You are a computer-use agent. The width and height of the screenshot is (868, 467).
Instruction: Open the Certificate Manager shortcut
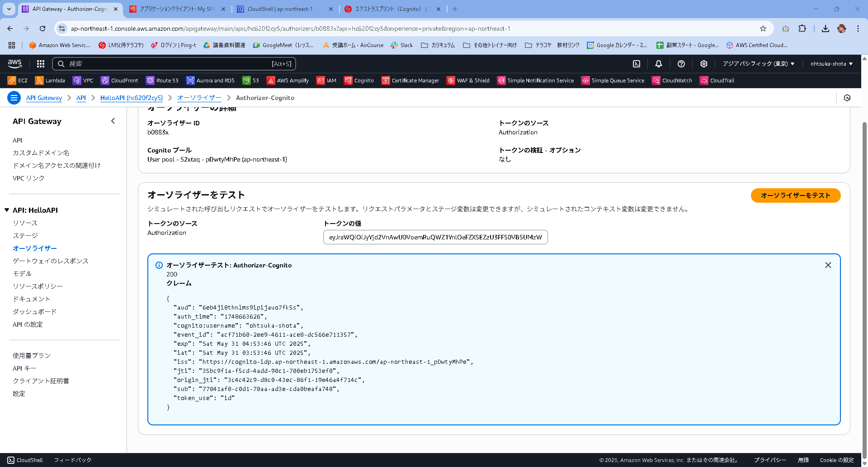tap(410, 80)
